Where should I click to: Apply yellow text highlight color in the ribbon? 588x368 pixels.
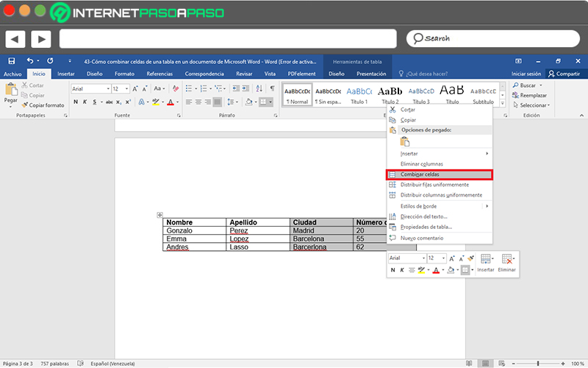tap(156, 102)
